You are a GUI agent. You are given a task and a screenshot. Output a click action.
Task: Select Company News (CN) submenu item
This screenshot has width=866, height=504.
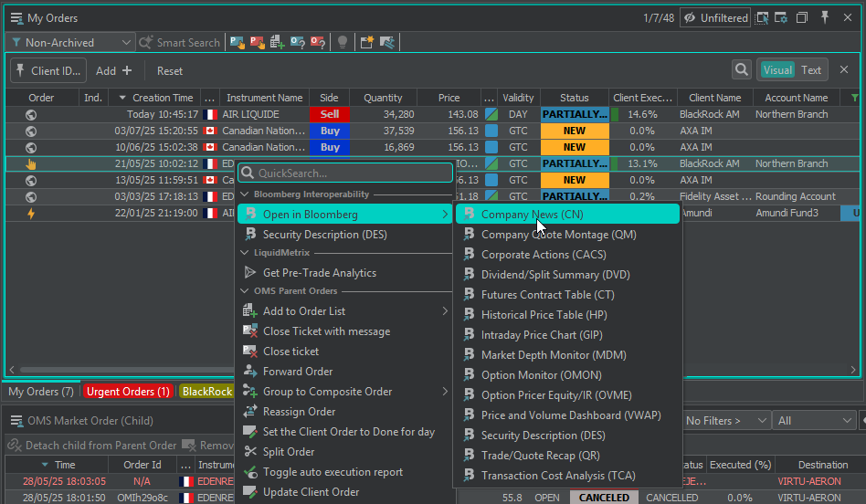(568, 215)
